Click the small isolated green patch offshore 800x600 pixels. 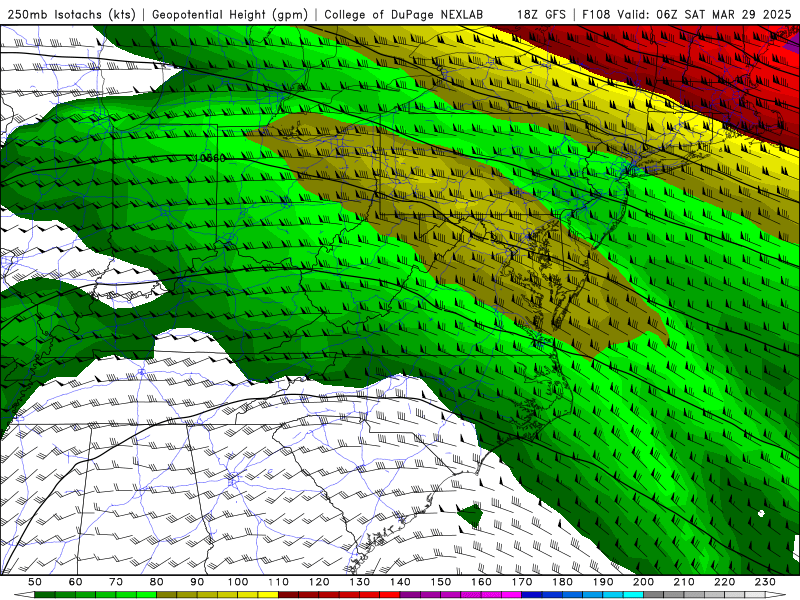[470, 515]
